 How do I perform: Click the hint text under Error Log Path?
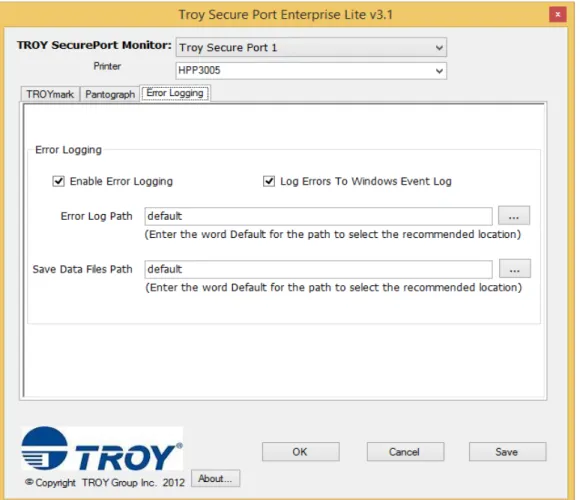(333, 234)
